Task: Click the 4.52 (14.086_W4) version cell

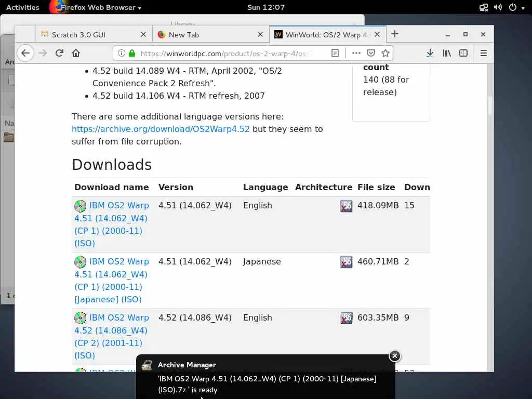Action: [195, 317]
